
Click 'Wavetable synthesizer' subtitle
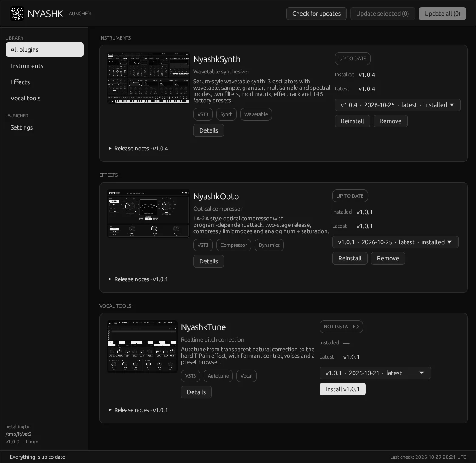point(221,72)
